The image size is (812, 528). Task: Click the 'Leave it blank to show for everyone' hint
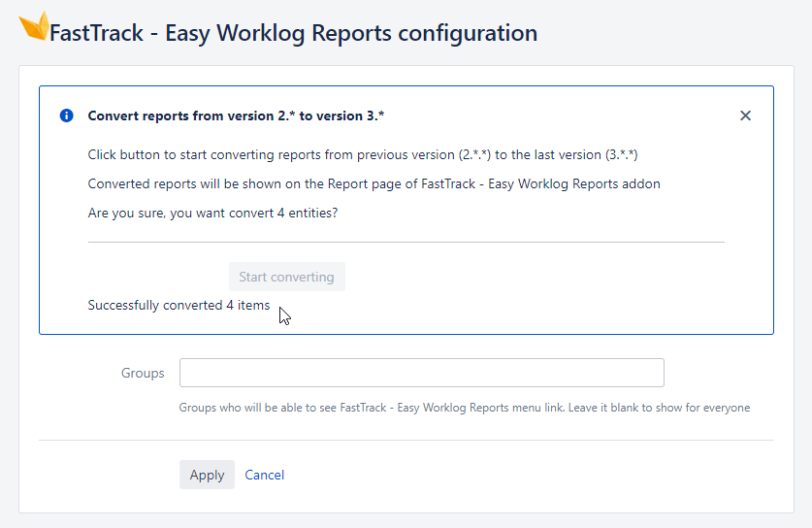click(660, 408)
